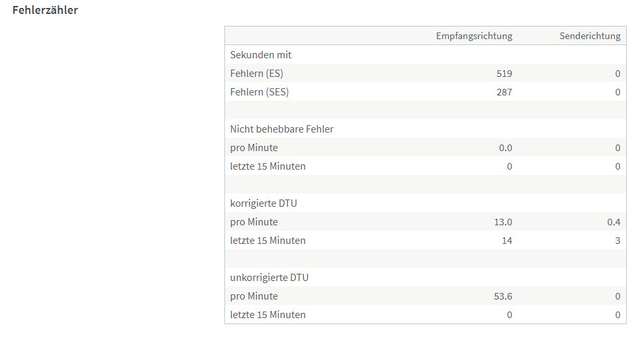This screenshot has height=340, width=644.
Task: Select the 0.0 value for Nicht behebbare Fehler
Action: tap(506, 148)
